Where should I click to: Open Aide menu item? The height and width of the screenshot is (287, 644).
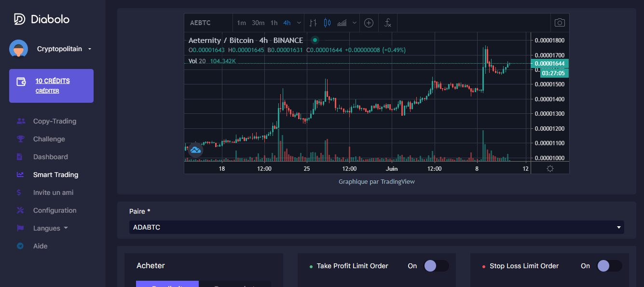coord(40,246)
